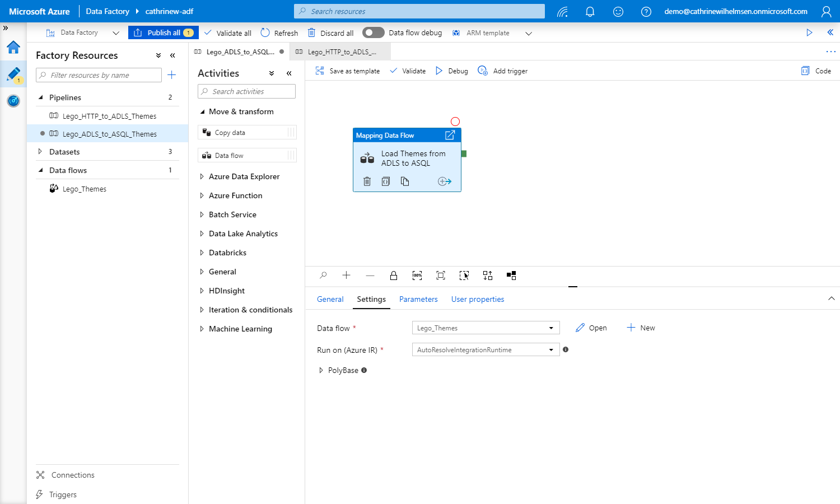Expand the PolyBase section
Viewport: 840px width, 504px height.
coord(321,370)
